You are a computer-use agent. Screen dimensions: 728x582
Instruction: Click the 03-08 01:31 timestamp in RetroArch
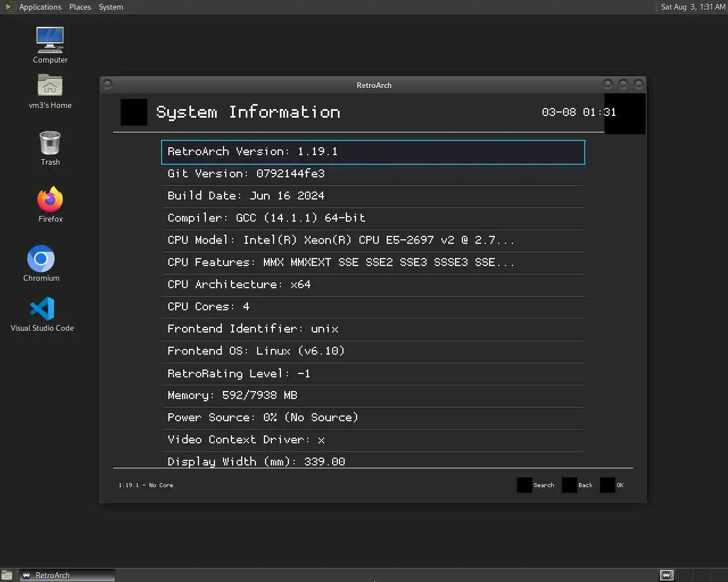coord(578,112)
